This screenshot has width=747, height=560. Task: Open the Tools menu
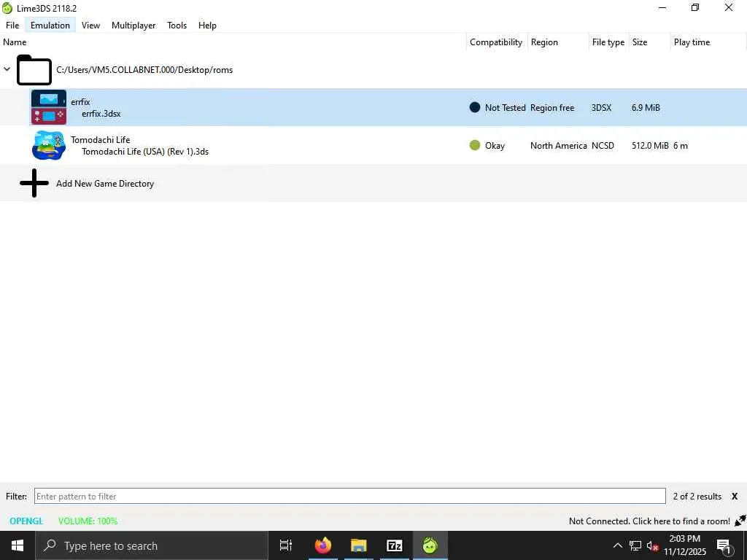point(177,26)
